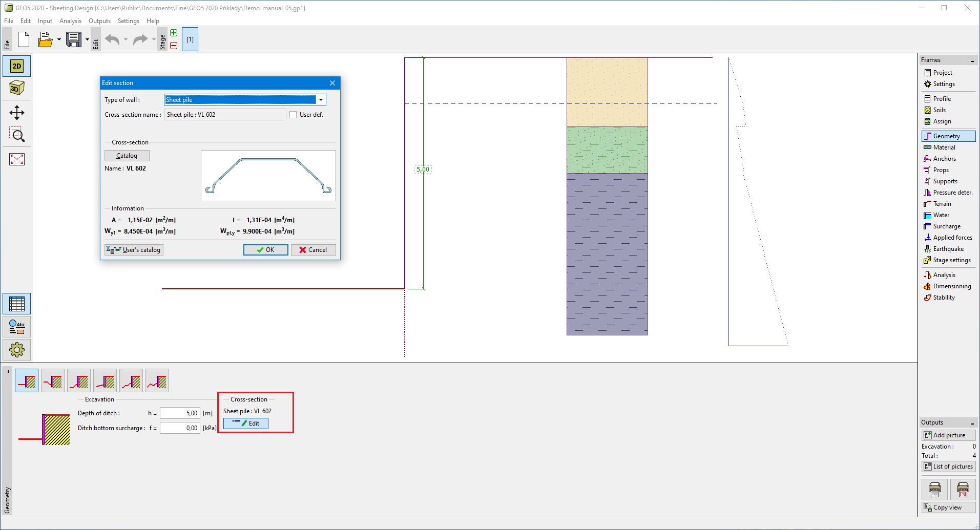
Task: Select third excavation shape template
Action: (79, 380)
